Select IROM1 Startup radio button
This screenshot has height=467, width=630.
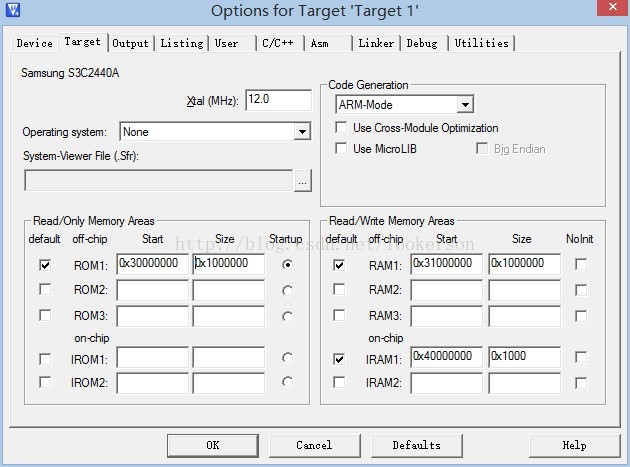pos(287,357)
